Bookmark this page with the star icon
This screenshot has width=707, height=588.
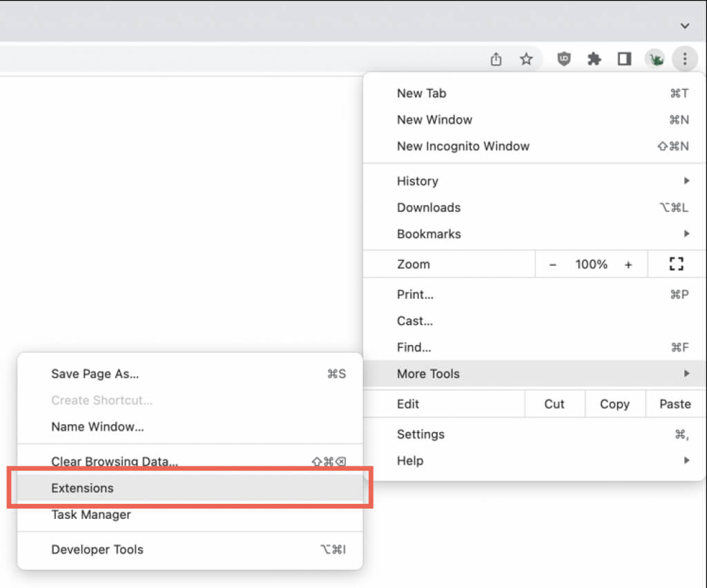tap(526, 59)
